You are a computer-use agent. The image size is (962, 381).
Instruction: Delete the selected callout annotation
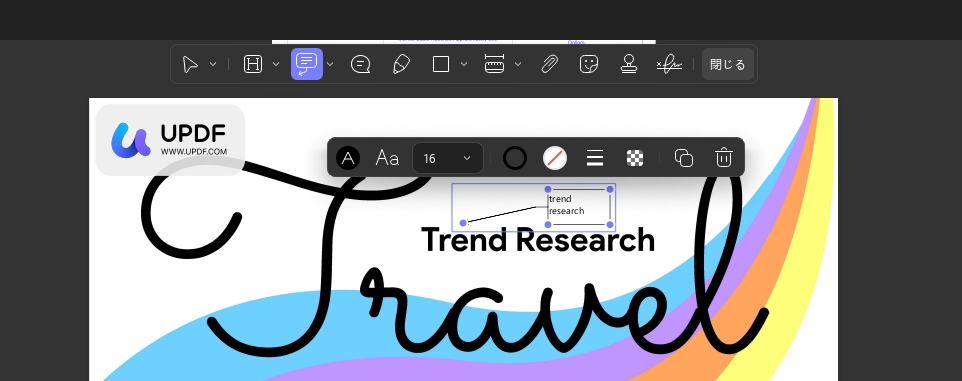724,158
